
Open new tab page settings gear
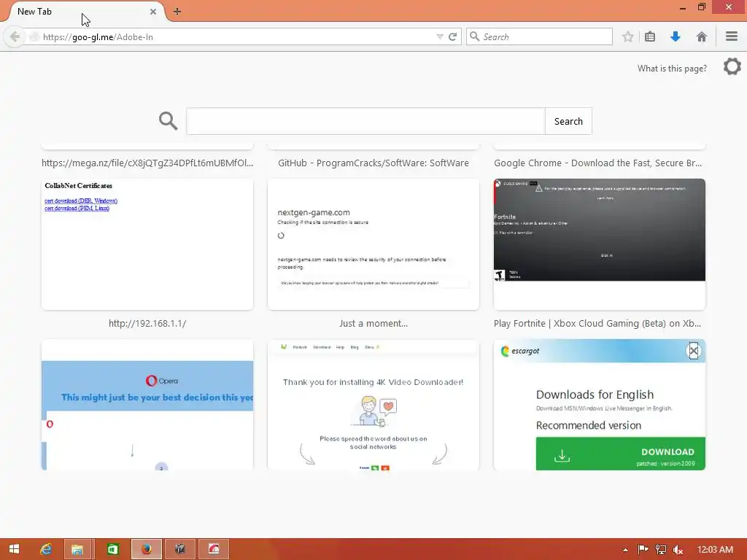pos(732,66)
